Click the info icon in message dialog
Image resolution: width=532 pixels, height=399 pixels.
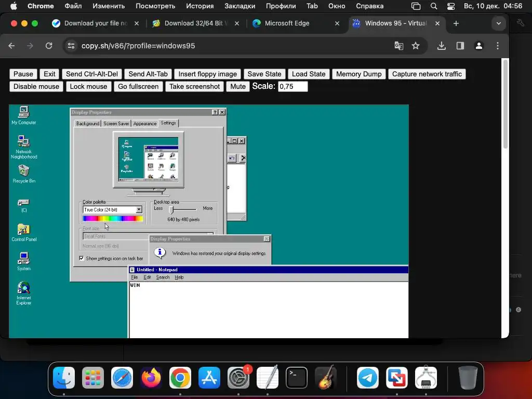(160, 252)
